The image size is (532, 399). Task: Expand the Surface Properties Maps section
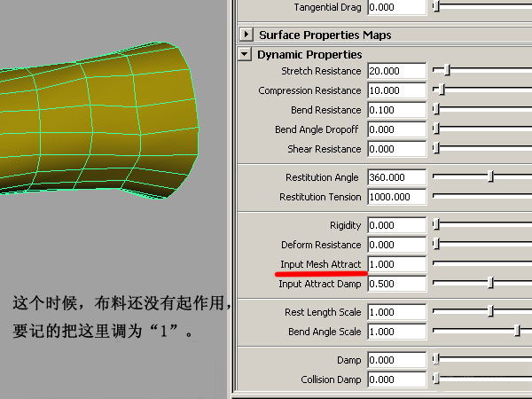point(246,35)
